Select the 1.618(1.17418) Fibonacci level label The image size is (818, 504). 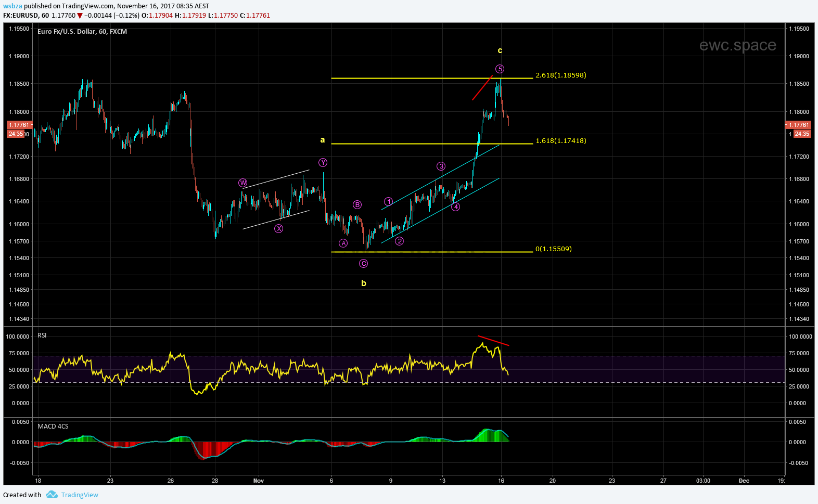tap(560, 141)
